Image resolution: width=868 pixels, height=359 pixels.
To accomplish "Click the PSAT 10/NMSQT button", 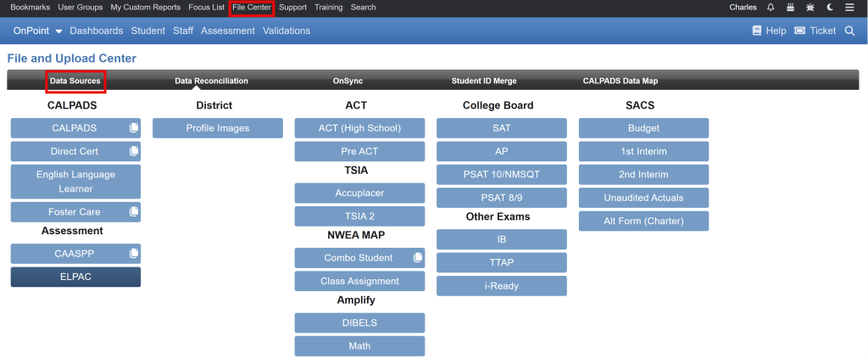I will point(502,175).
